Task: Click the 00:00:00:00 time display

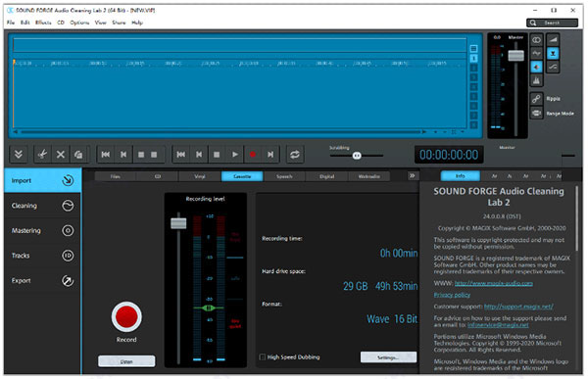Action: click(449, 155)
